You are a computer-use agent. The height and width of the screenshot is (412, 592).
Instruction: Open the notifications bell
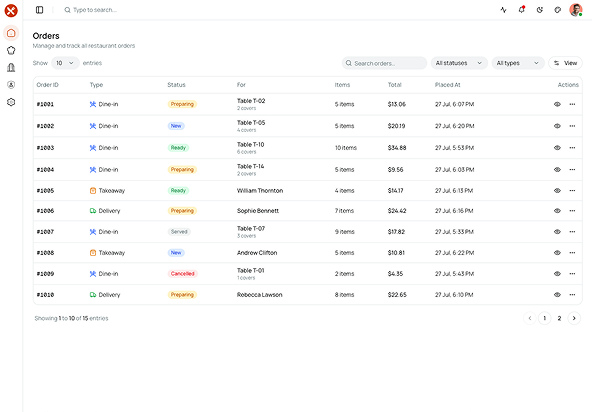[x=521, y=10]
